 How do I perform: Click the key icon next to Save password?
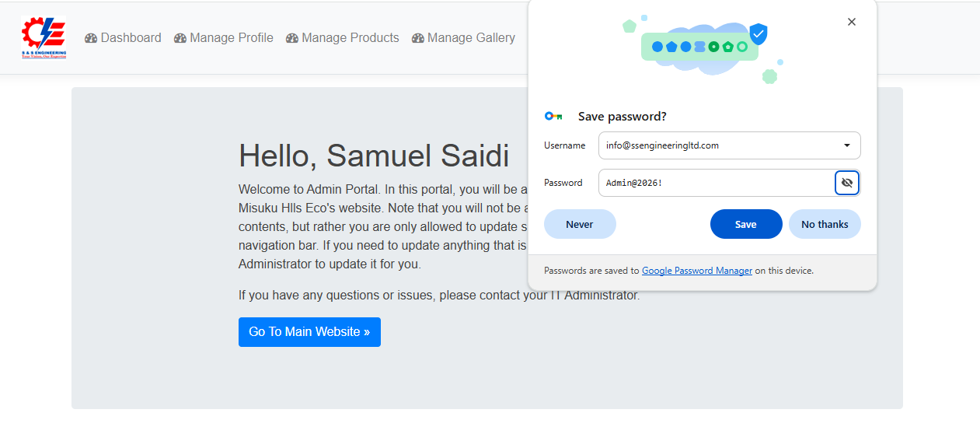point(553,116)
